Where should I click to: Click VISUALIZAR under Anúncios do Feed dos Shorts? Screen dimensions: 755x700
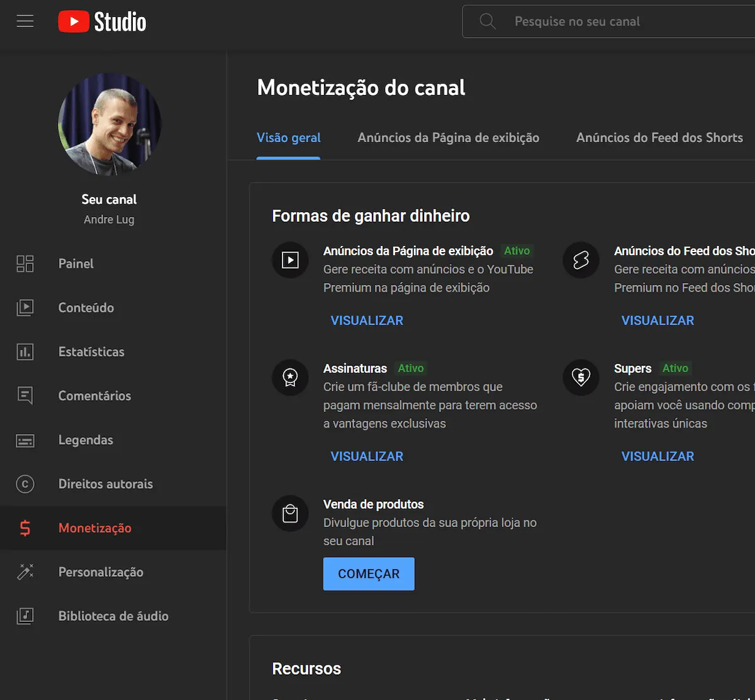pos(657,320)
